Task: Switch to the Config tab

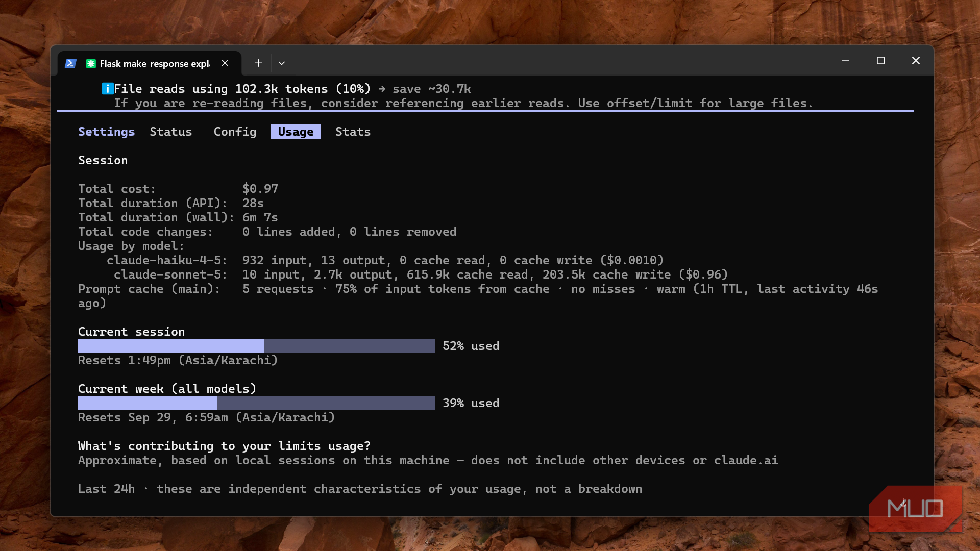Action: pyautogui.click(x=235, y=132)
